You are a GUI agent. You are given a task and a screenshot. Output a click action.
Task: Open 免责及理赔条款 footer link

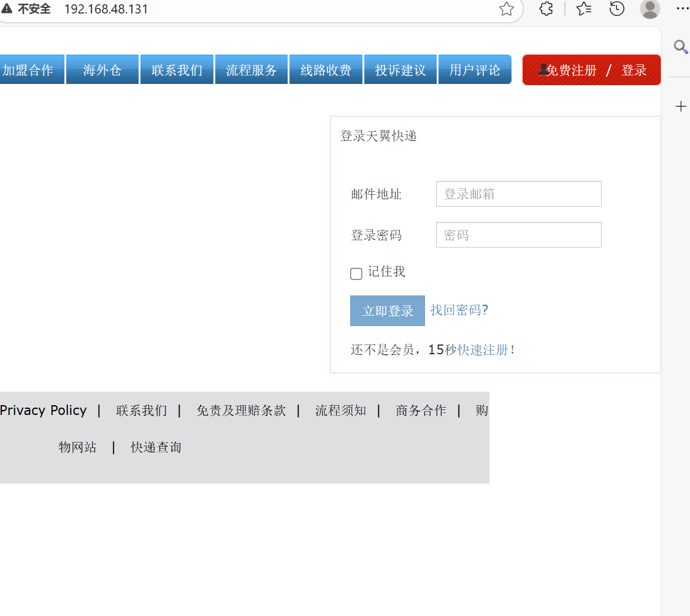(x=241, y=411)
